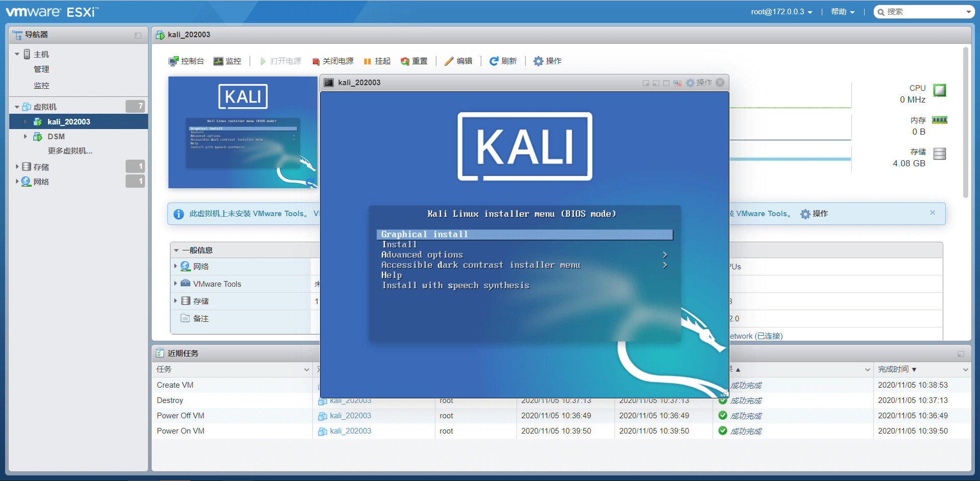980x481 pixels.
Task: Collapse the 一般信息 general info section
Action: click(176, 250)
